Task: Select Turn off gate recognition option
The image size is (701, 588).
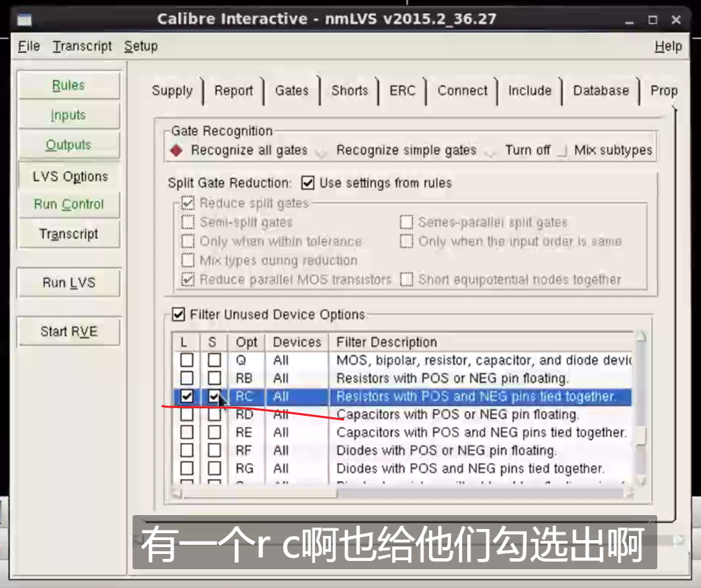Action: point(490,152)
